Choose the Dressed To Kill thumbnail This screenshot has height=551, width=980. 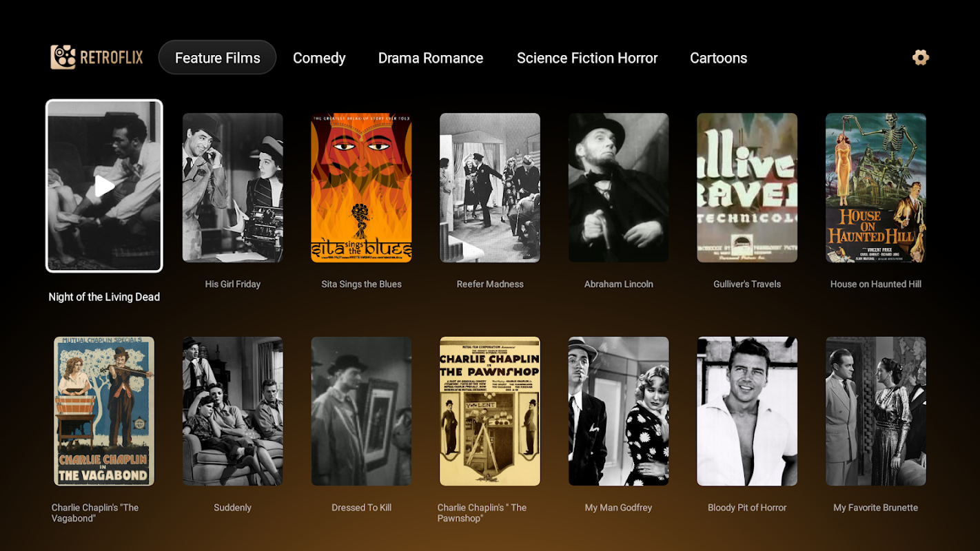click(361, 411)
